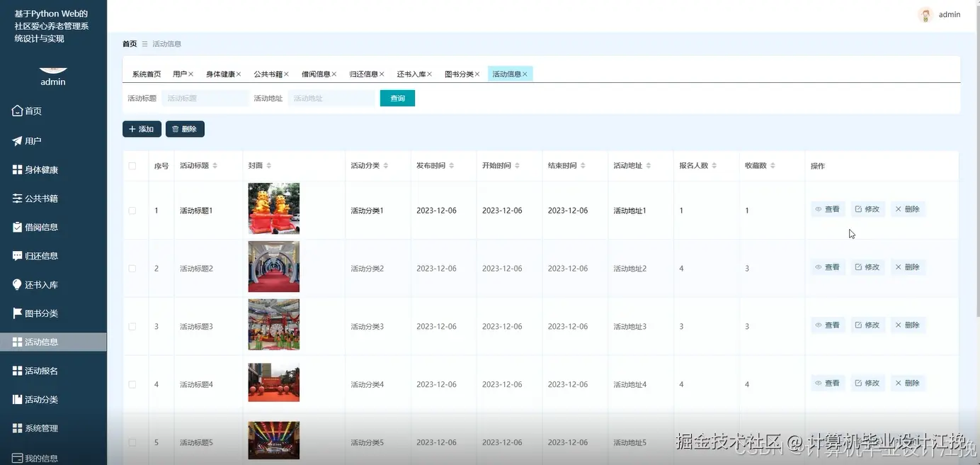Check the row 活动标题5 checkbox
Viewport: 980px width, 465px height.
[132, 442]
